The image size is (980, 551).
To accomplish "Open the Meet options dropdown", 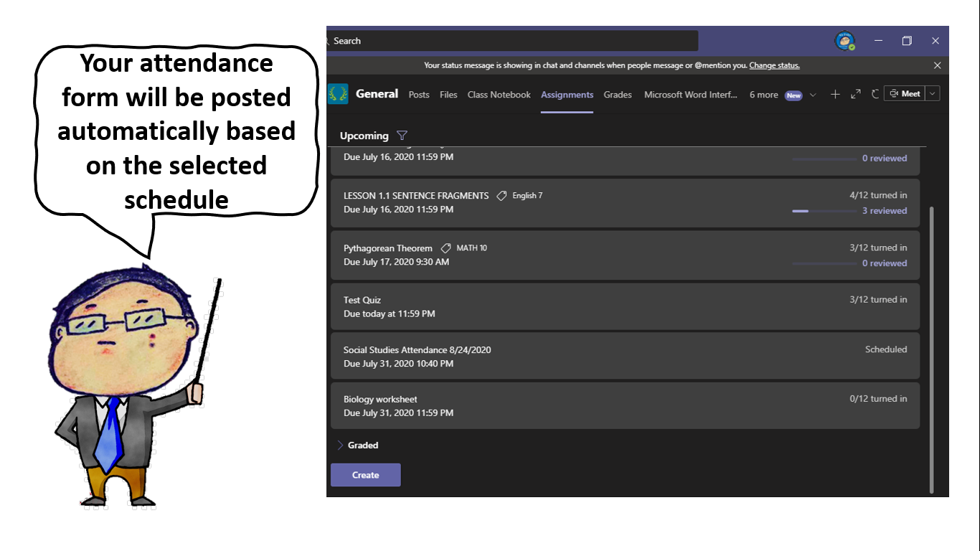I will click(932, 93).
